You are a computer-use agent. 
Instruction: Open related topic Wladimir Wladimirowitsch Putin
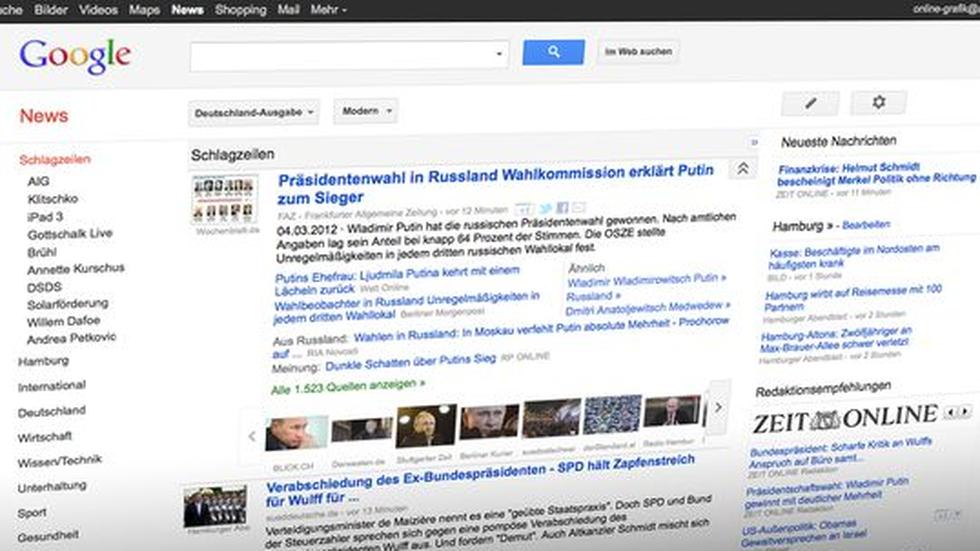pos(646,280)
